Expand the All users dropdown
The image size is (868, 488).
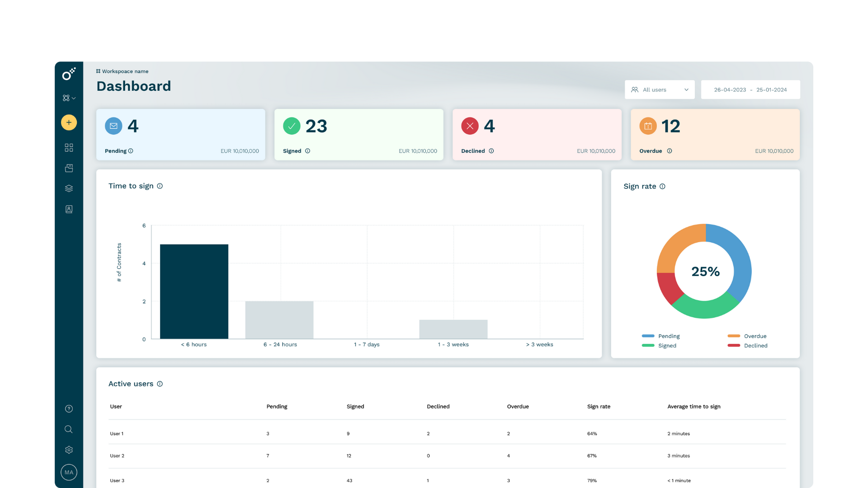[660, 90]
